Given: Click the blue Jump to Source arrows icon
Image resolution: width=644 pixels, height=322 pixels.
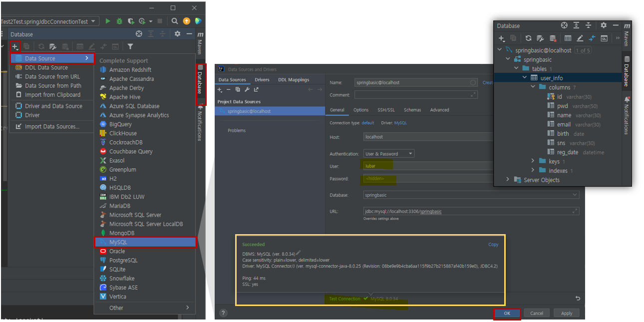Looking at the screenshot, I should click(x=592, y=38).
